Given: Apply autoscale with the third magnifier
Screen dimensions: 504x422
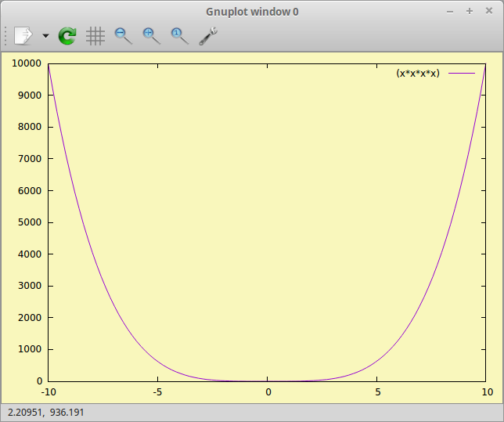Looking at the screenshot, I should [x=179, y=35].
